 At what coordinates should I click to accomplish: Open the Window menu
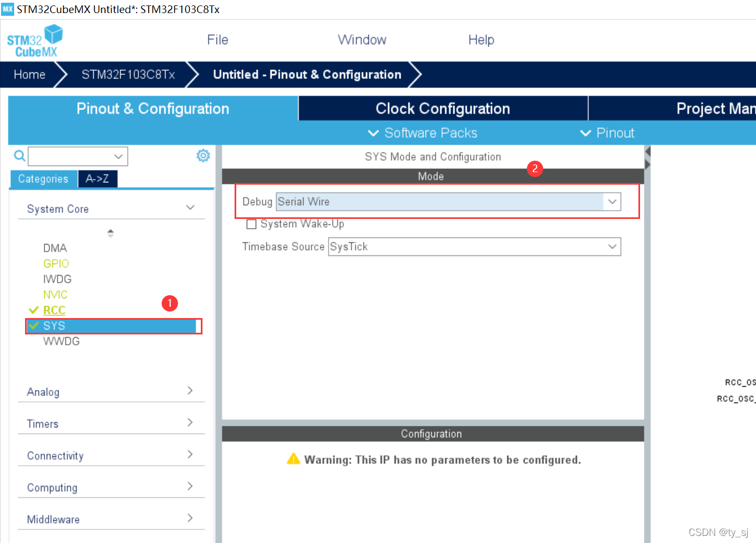coord(362,40)
